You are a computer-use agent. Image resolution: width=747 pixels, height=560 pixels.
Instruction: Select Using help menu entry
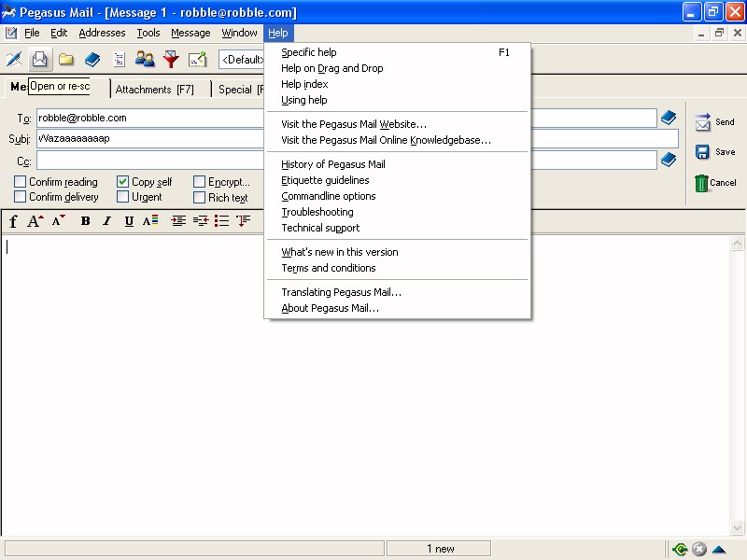tap(398, 100)
